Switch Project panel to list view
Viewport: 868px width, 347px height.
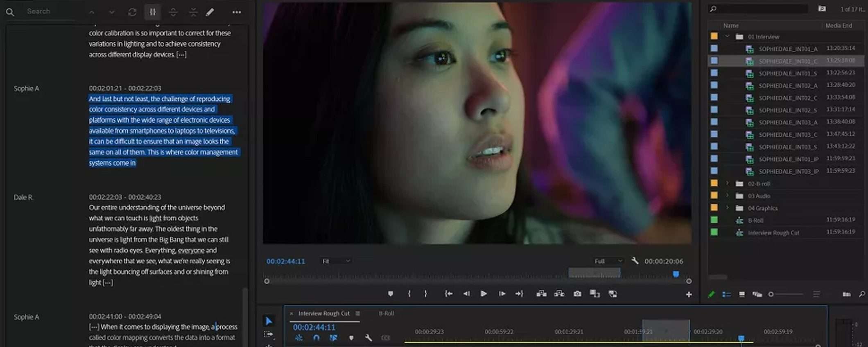[x=726, y=294]
